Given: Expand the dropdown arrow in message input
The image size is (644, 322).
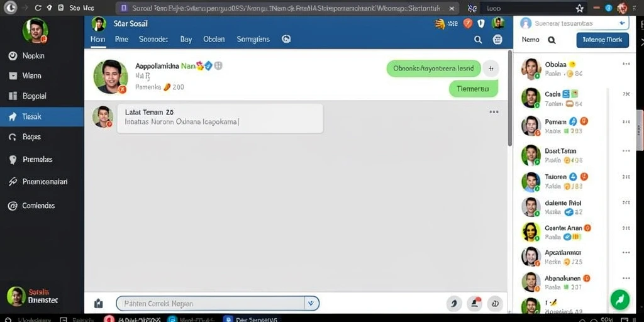Looking at the screenshot, I should point(311,304).
